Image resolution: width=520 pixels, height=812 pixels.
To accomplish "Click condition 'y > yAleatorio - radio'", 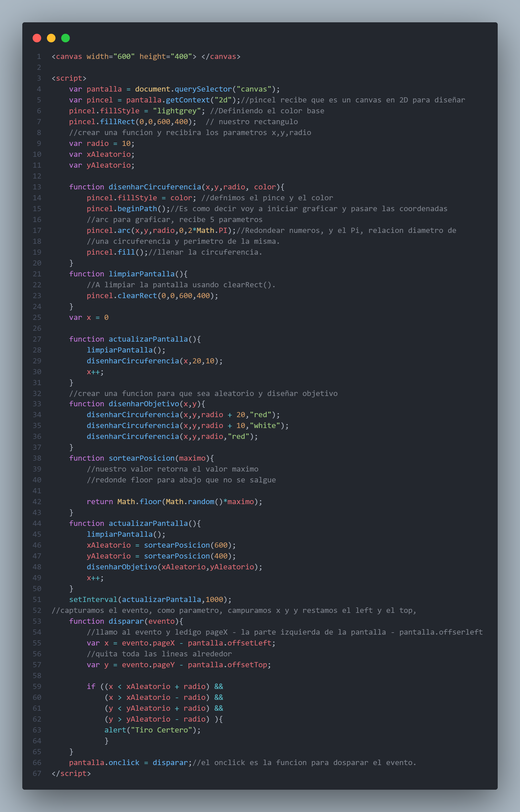I will tap(157, 719).
